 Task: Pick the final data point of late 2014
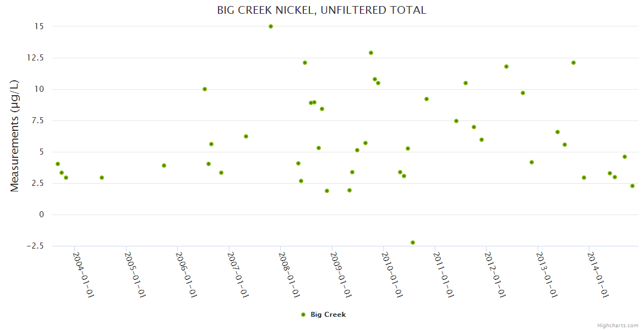click(x=632, y=186)
